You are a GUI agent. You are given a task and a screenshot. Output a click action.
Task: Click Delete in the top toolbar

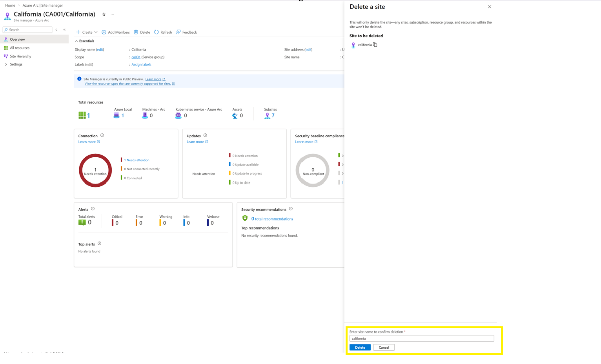(142, 32)
